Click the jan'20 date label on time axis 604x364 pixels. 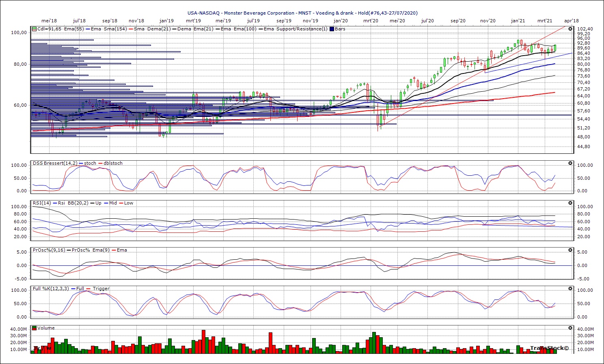341,21
